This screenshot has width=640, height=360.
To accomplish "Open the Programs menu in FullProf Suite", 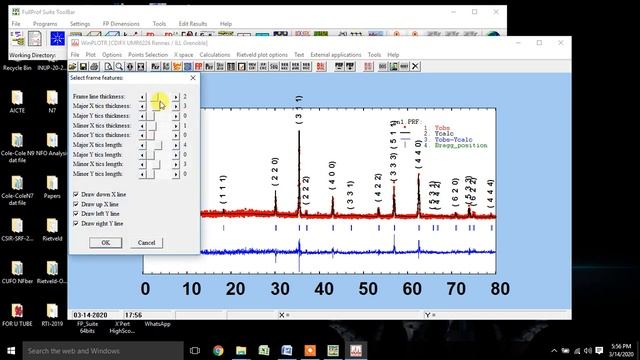I will point(45,24).
